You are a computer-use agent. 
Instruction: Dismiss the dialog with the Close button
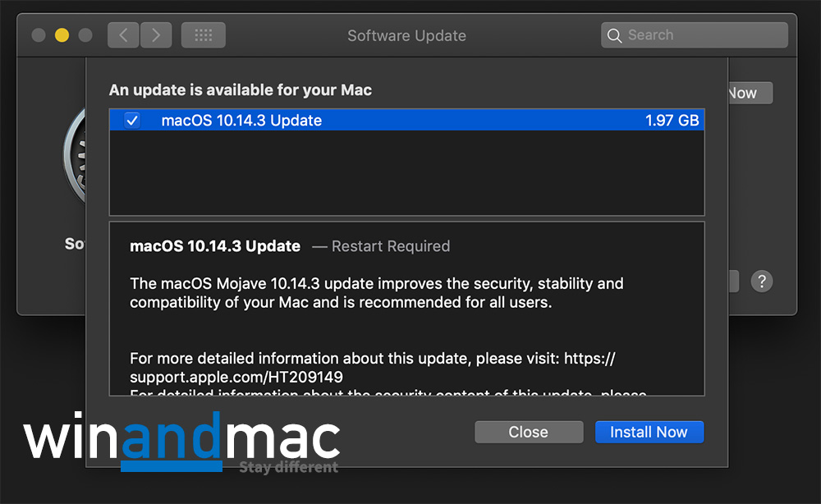tap(528, 432)
